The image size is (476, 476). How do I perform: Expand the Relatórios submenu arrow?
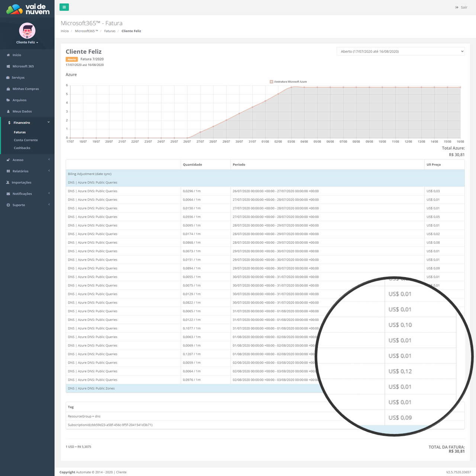[49, 171]
